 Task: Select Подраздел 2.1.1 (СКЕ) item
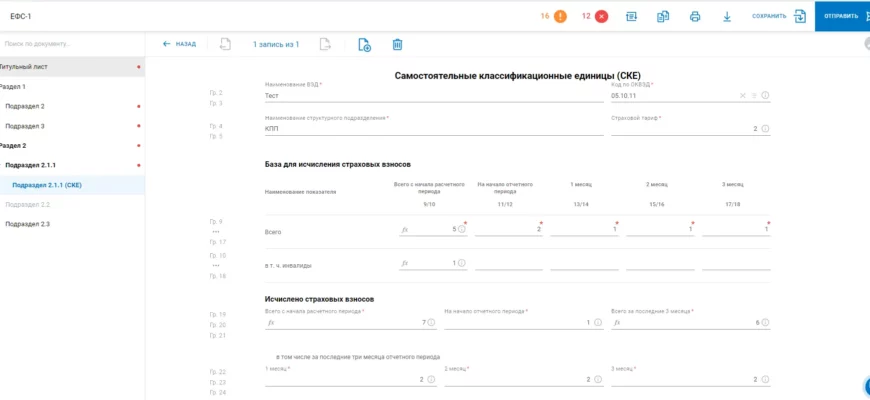pos(72,185)
